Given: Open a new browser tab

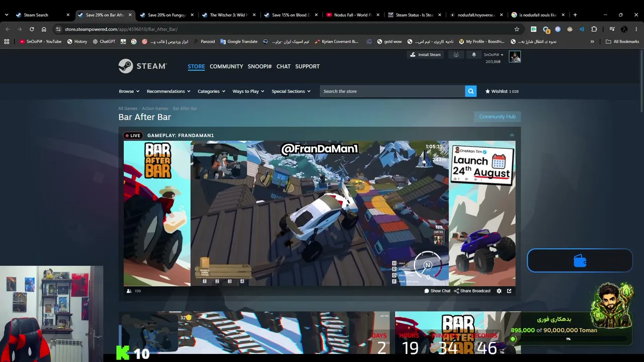Looking at the screenshot, I should point(575,15).
